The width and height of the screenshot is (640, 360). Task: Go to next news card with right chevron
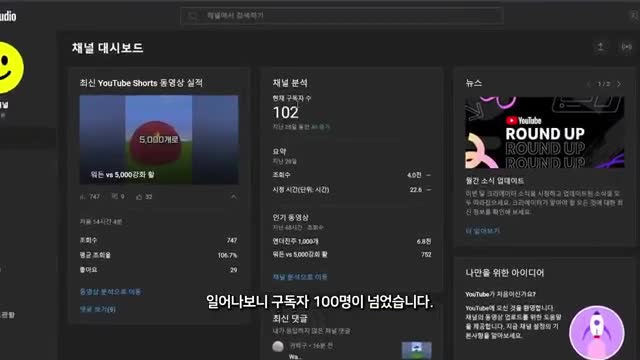coord(619,84)
